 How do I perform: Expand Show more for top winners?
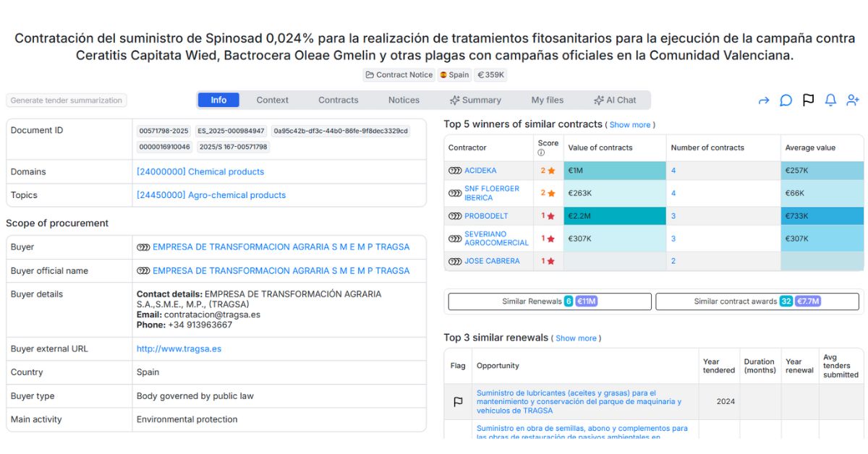629,125
